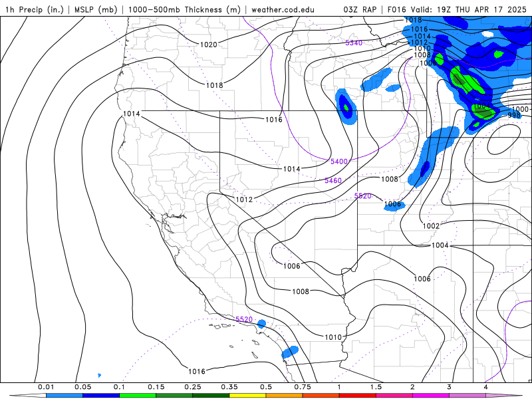Click the '0.25' legend tick label
532x399 pixels.
point(193,387)
